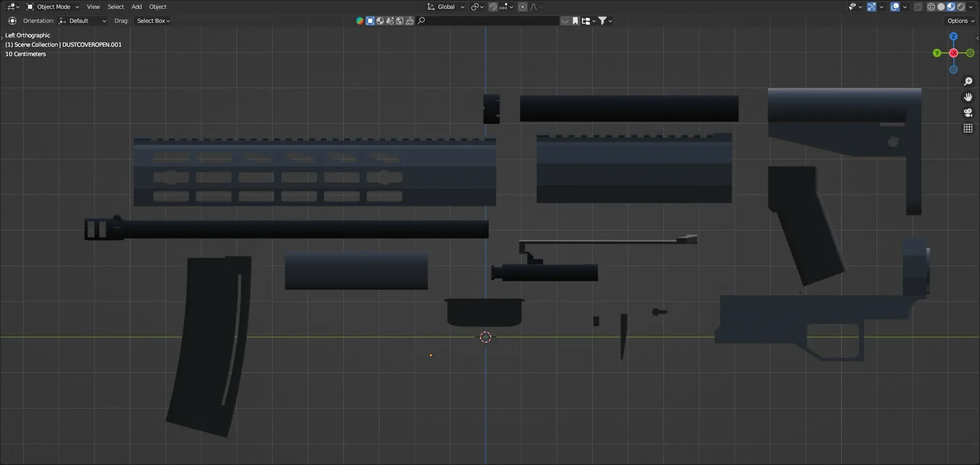980x465 pixels.
Task: Click the world globe filter icon
Action: pos(400,21)
